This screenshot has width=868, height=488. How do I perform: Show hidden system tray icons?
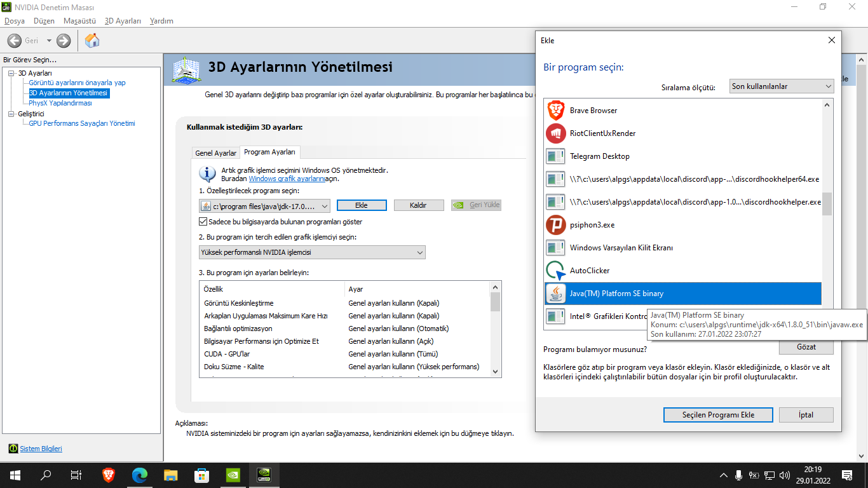[724, 475]
